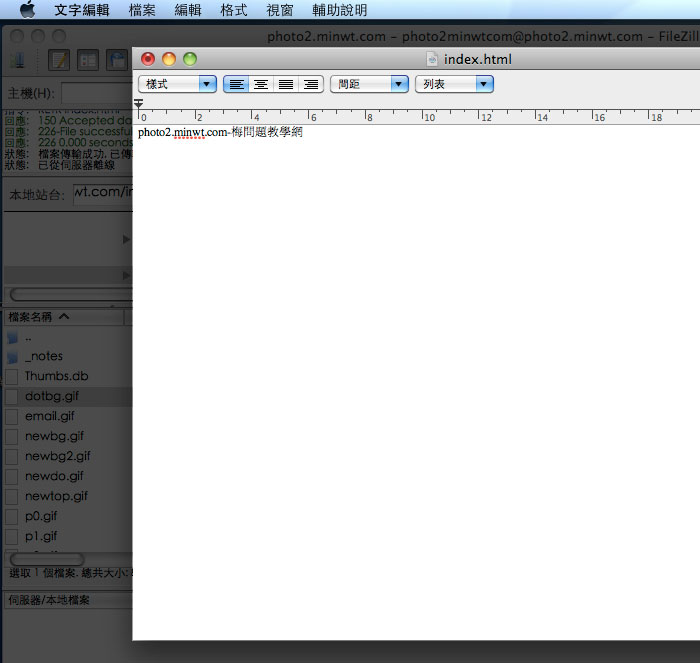The width and height of the screenshot is (700, 663).
Task: Click the email.gif file icon
Action: [12, 417]
